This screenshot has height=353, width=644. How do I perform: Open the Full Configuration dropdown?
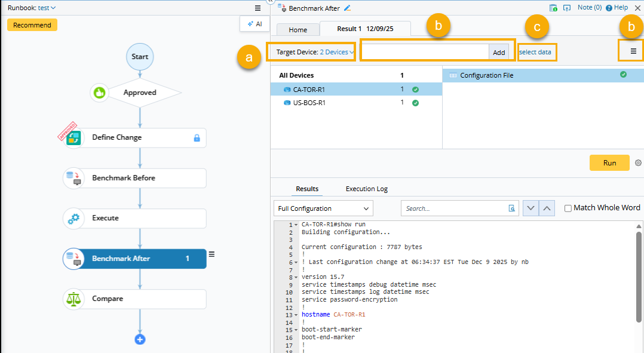(x=323, y=208)
